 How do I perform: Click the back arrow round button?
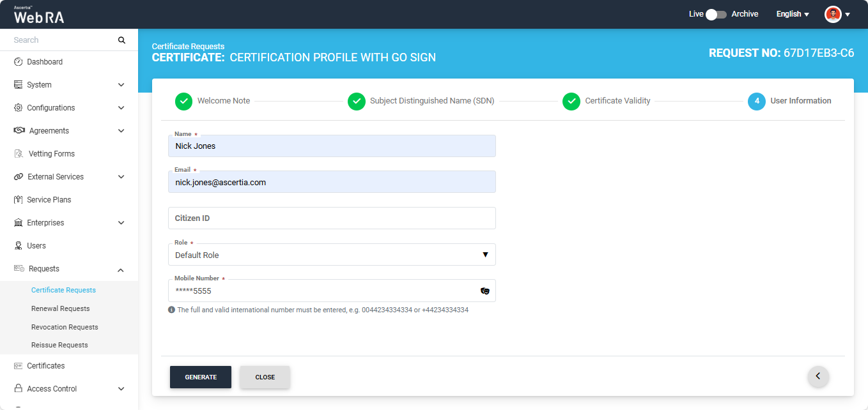pyautogui.click(x=818, y=376)
